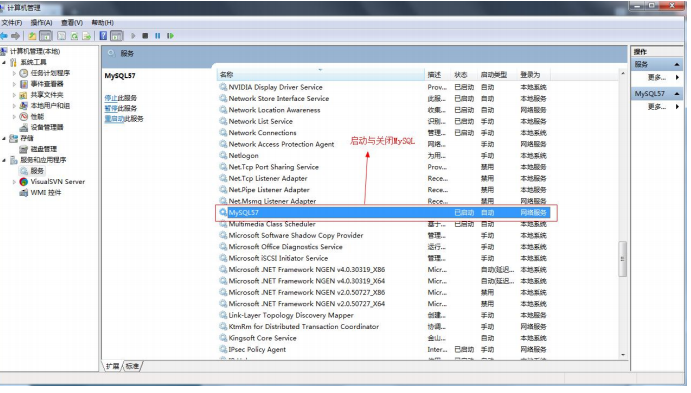Click the services list scroll-up arrow
Image resolution: width=691 pixels, height=393 pixels.
click(623, 73)
